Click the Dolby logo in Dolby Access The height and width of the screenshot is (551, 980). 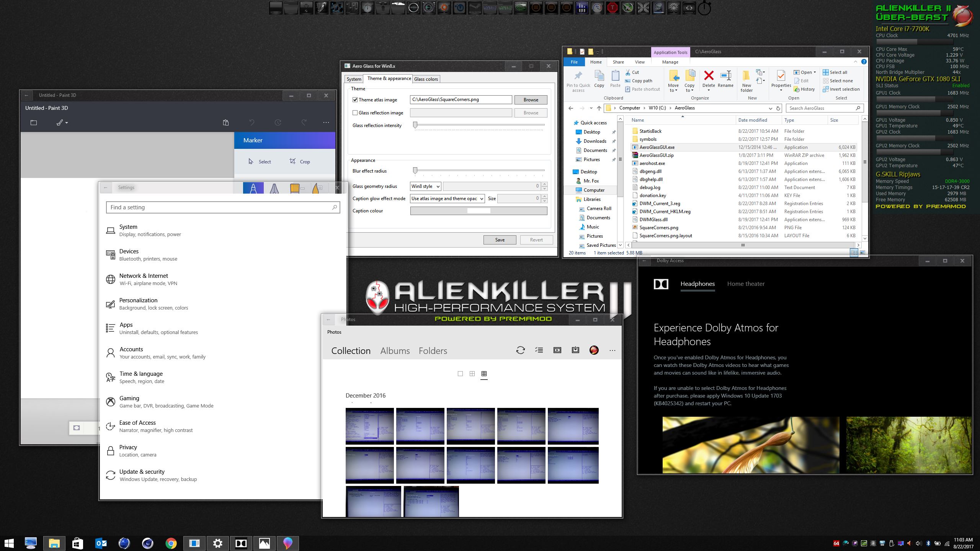[x=661, y=284]
